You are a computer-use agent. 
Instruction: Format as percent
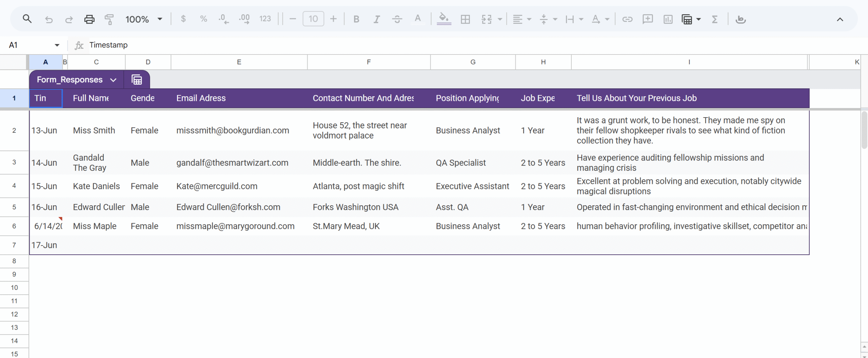(x=203, y=19)
